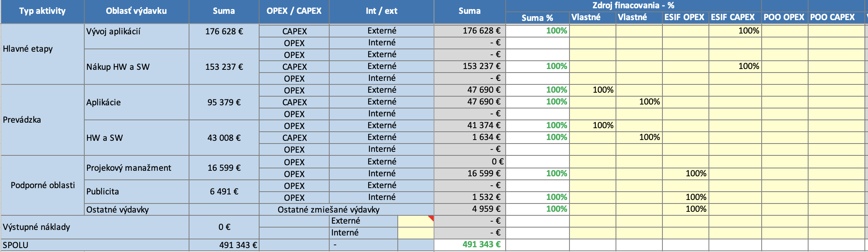Click the "Oblasť výdavku" header cell

pyautogui.click(x=136, y=11)
